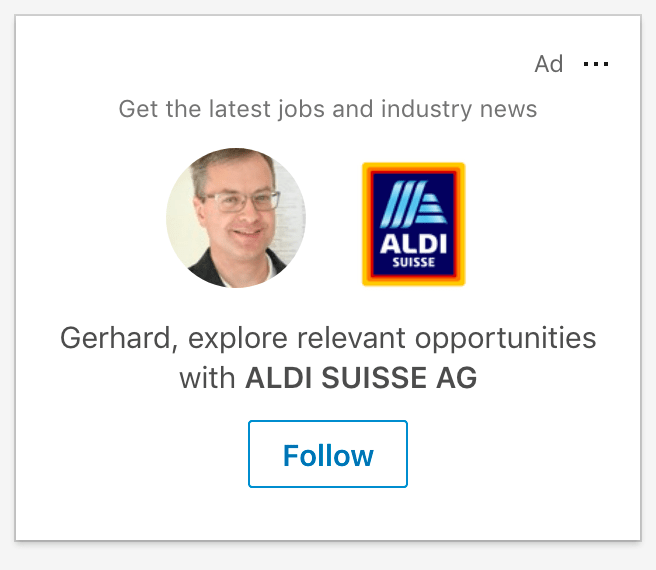This screenshot has height=570, width=656.
Task: Click the eyeglasses in the profile photo
Action: [x=245, y=200]
